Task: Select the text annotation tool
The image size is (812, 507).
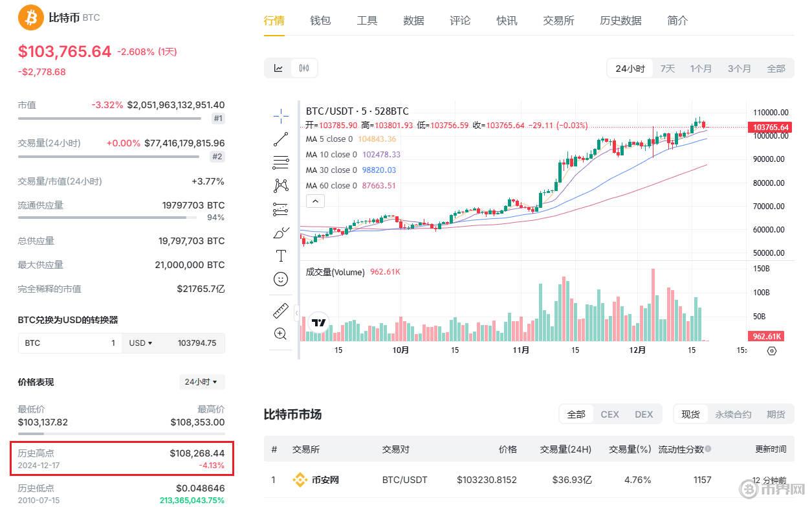Action: (x=280, y=255)
